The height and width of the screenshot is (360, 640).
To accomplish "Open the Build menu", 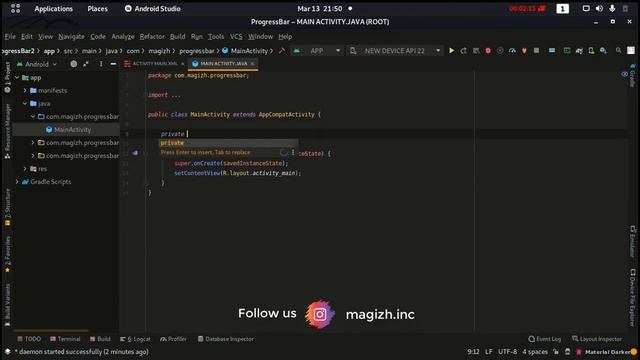I will tap(178, 37).
